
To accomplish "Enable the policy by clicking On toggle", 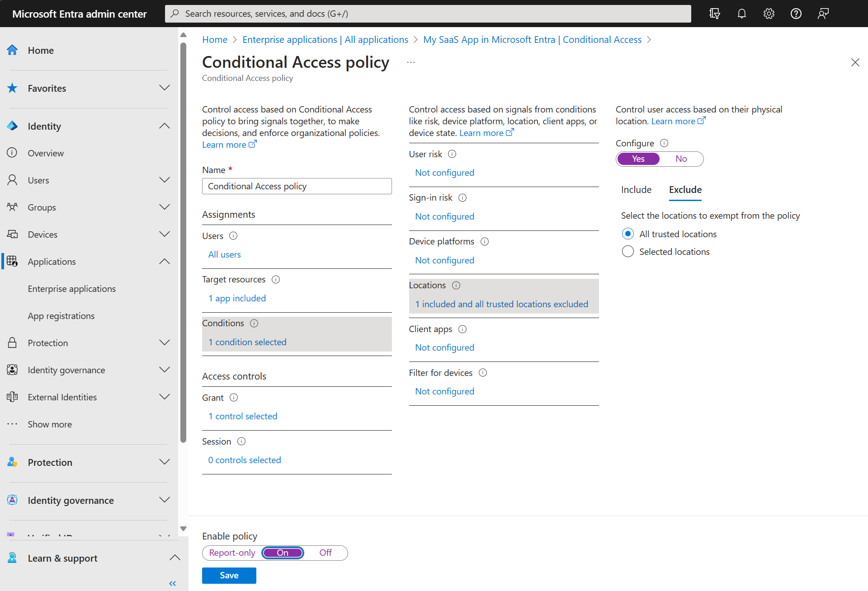I will pos(283,553).
